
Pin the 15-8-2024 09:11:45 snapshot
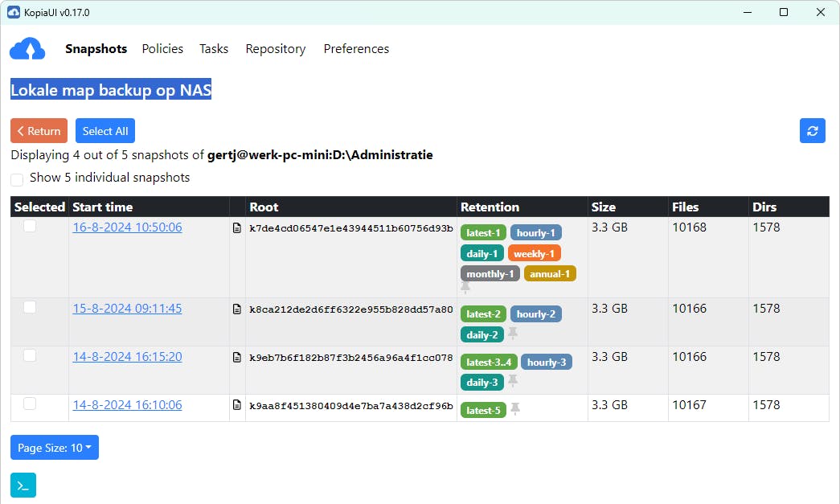pos(513,333)
